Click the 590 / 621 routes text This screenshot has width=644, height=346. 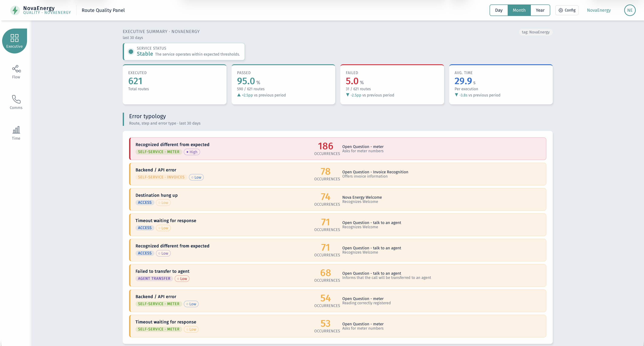251,89
